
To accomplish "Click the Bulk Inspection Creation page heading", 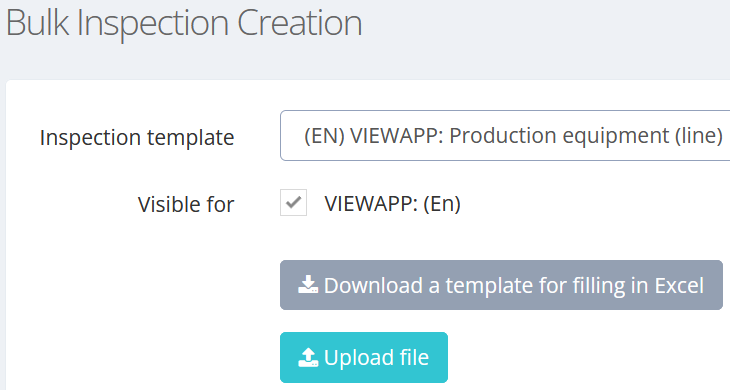I will click(184, 22).
